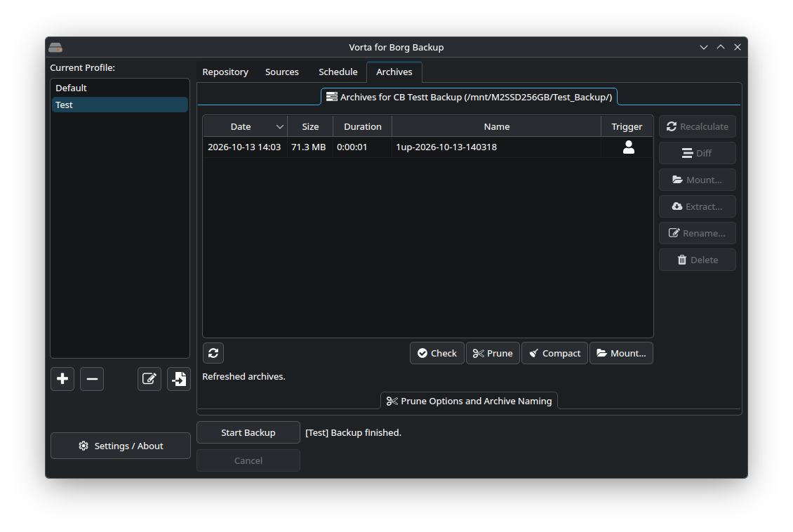
Task: Expand Prune Options and Archive Naming
Action: tap(469, 401)
